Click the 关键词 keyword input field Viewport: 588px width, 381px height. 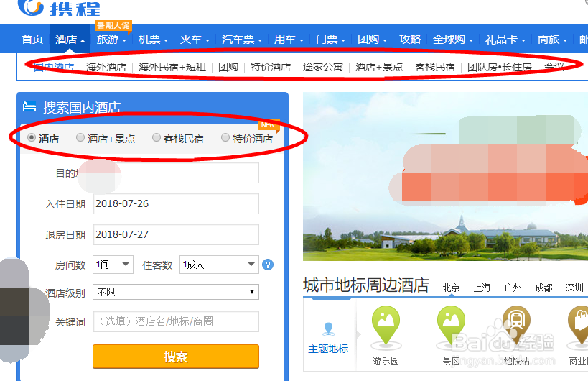point(176,321)
